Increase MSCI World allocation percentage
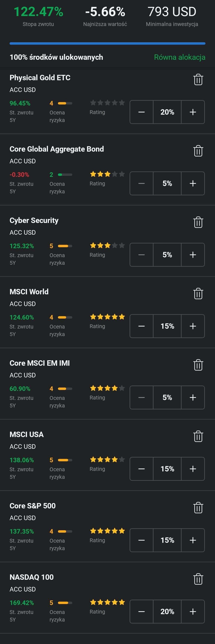 (x=193, y=326)
